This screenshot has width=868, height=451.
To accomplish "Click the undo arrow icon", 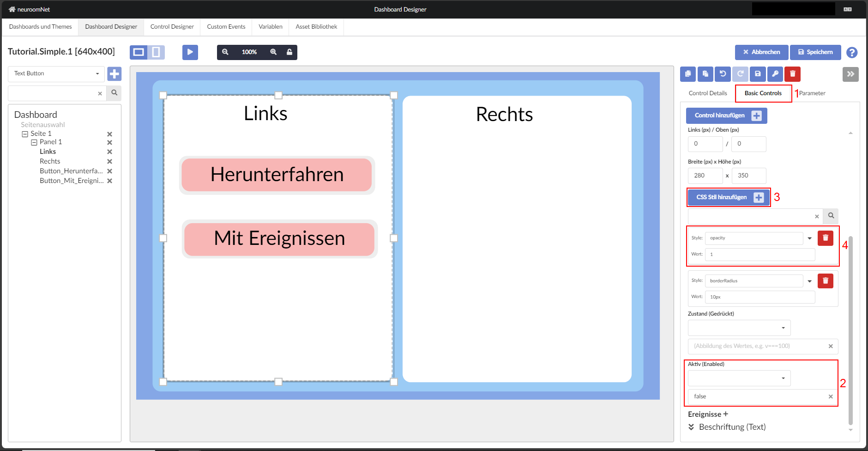I will click(723, 74).
